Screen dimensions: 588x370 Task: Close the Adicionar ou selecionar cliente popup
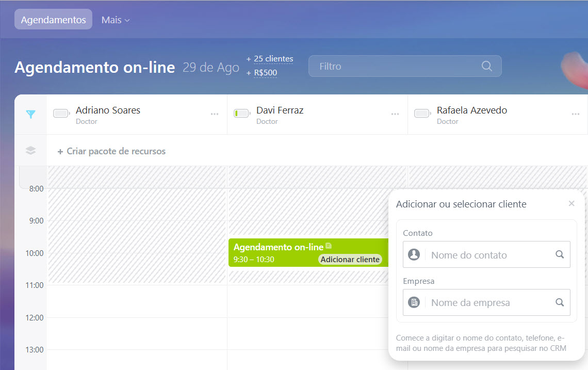point(571,203)
